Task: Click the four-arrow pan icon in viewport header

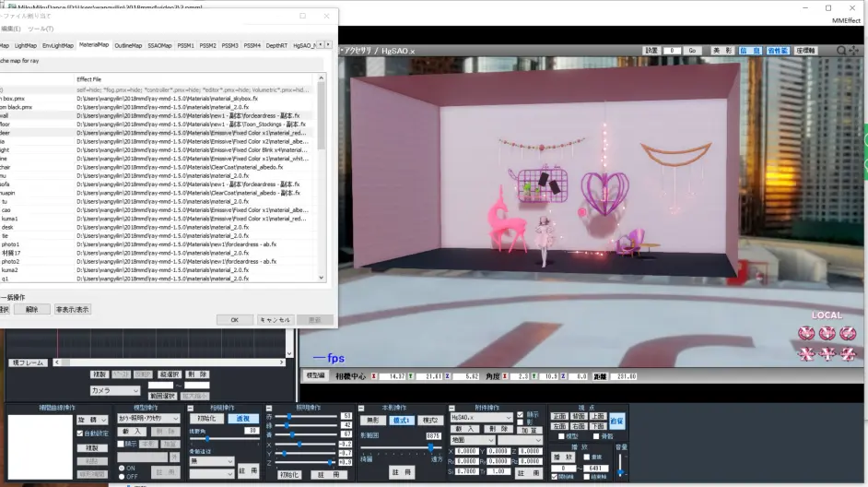Action: [x=853, y=51]
